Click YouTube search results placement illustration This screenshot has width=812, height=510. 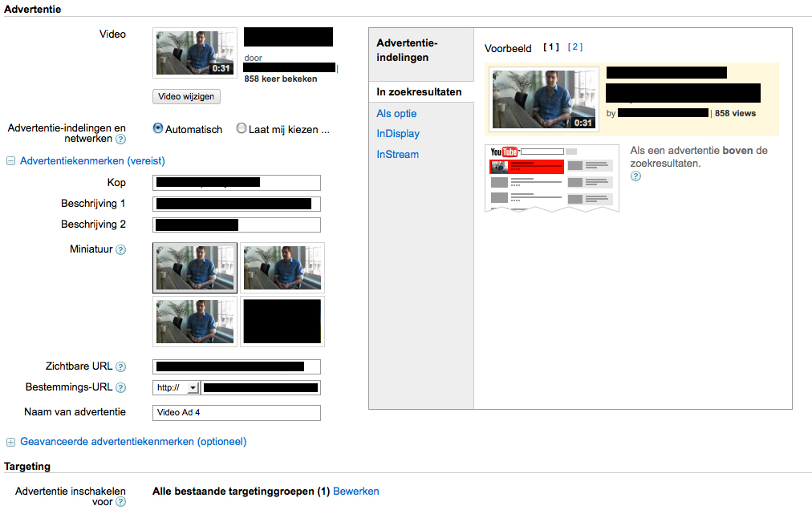pos(551,178)
